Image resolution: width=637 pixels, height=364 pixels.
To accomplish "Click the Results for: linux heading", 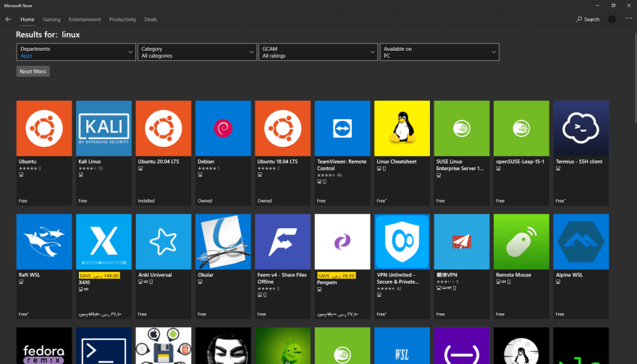I will click(48, 35).
